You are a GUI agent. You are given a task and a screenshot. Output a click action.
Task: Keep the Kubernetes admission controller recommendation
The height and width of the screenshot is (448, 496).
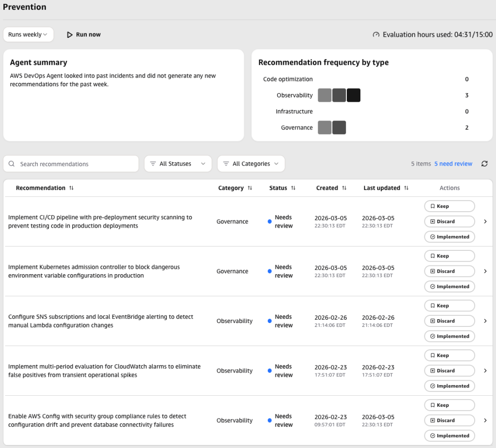click(x=449, y=256)
